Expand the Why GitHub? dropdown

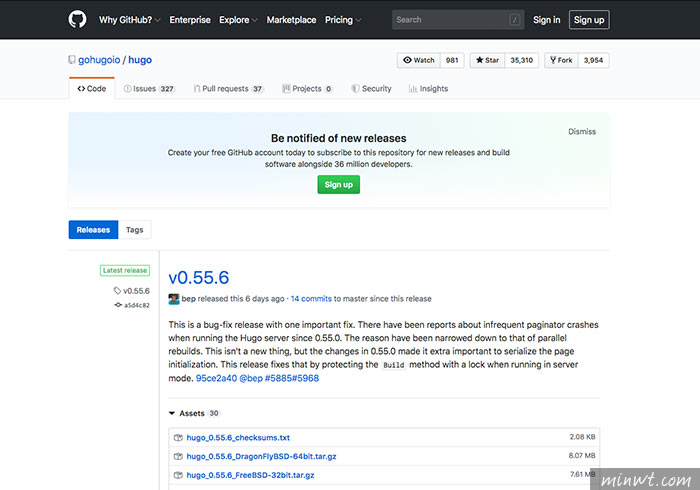(129, 20)
